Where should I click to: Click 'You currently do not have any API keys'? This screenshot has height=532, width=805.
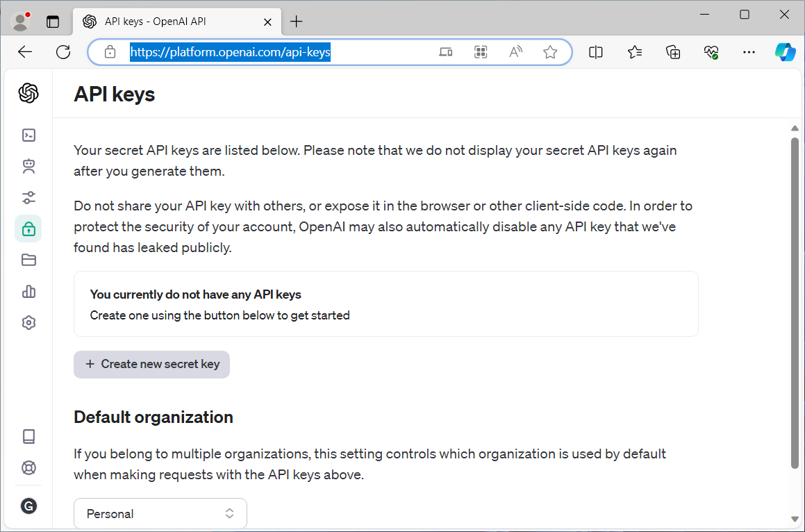196,294
